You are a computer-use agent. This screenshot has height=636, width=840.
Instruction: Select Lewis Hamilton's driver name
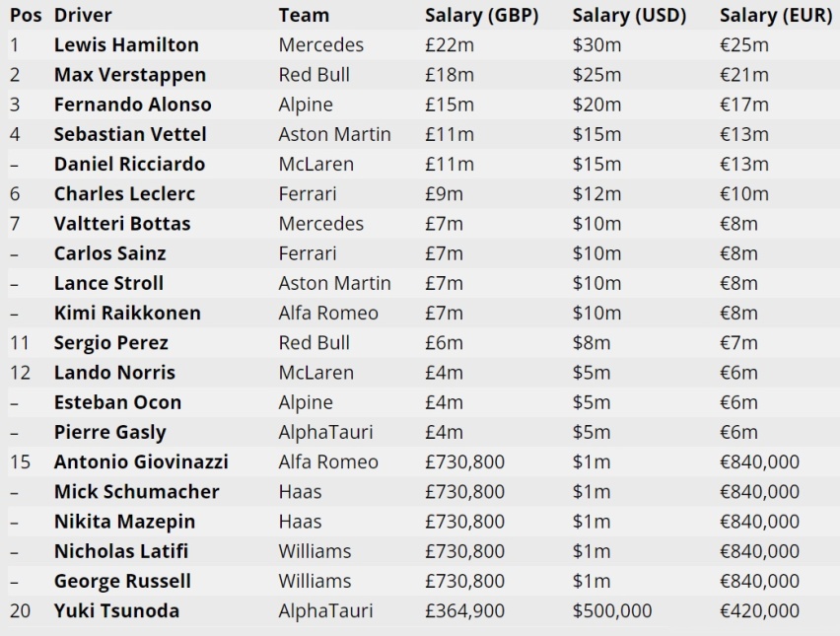click(x=126, y=45)
